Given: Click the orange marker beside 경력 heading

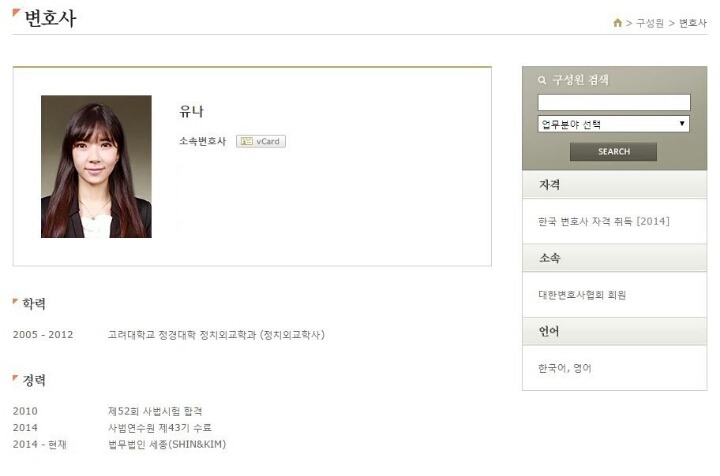Looking at the screenshot, I should pyautogui.click(x=15, y=378).
